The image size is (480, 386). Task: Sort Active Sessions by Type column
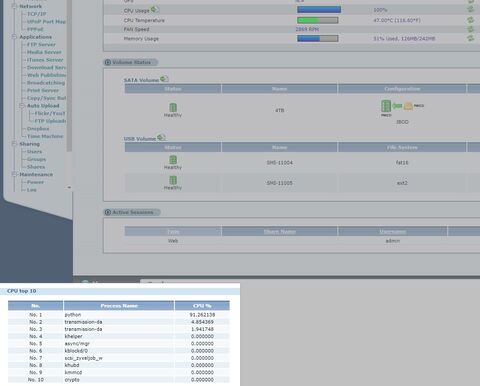(173, 231)
